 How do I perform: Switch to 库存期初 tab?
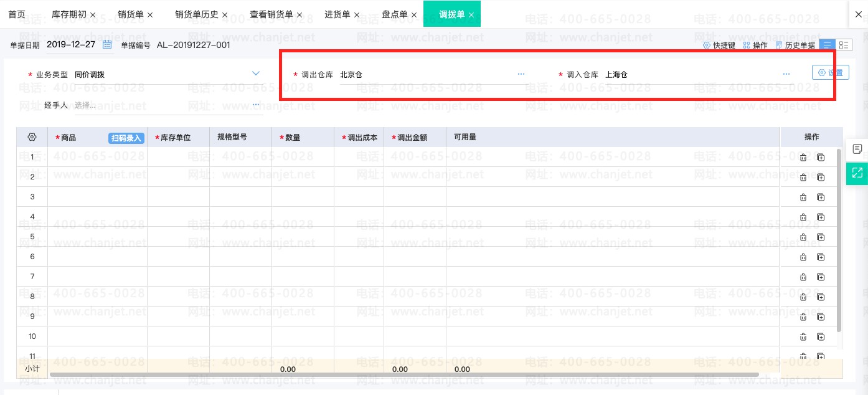pyautogui.click(x=69, y=14)
